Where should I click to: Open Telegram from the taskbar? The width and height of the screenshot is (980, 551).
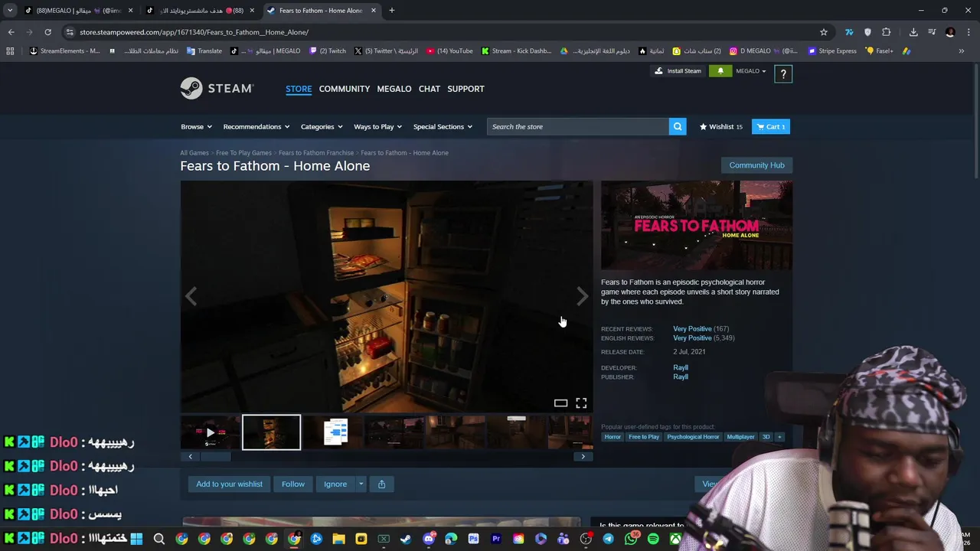click(x=608, y=539)
